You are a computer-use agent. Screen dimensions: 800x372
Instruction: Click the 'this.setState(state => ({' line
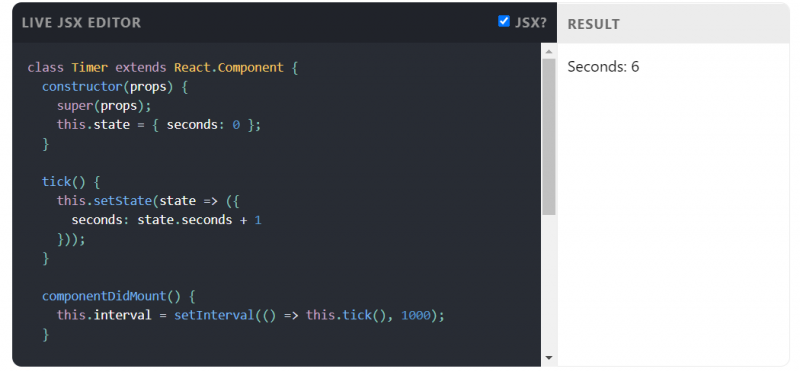coord(148,201)
